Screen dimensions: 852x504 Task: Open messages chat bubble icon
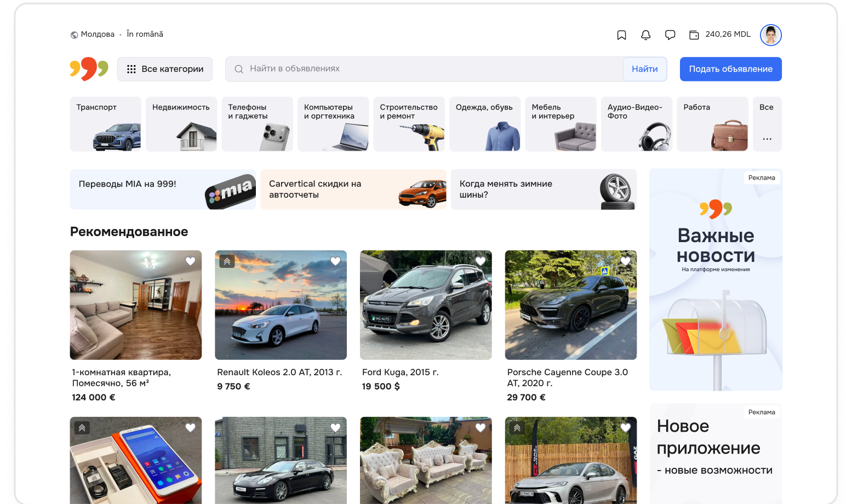pyautogui.click(x=670, y=35)
